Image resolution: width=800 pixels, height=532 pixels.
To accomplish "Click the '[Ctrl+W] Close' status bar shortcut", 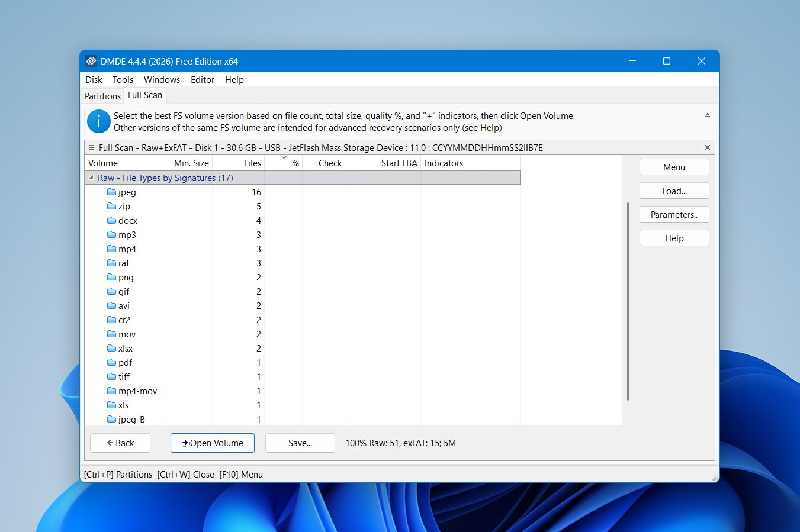I will point(186,474).
